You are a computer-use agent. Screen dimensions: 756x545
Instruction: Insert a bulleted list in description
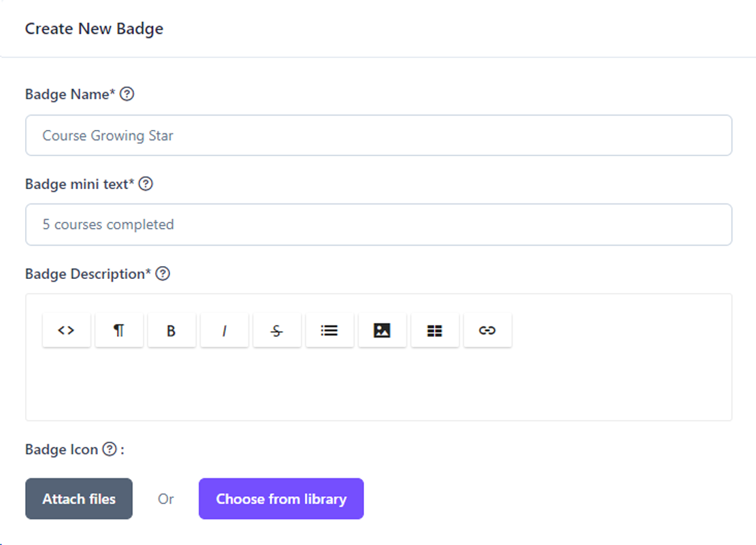click(x=329, y=331)
